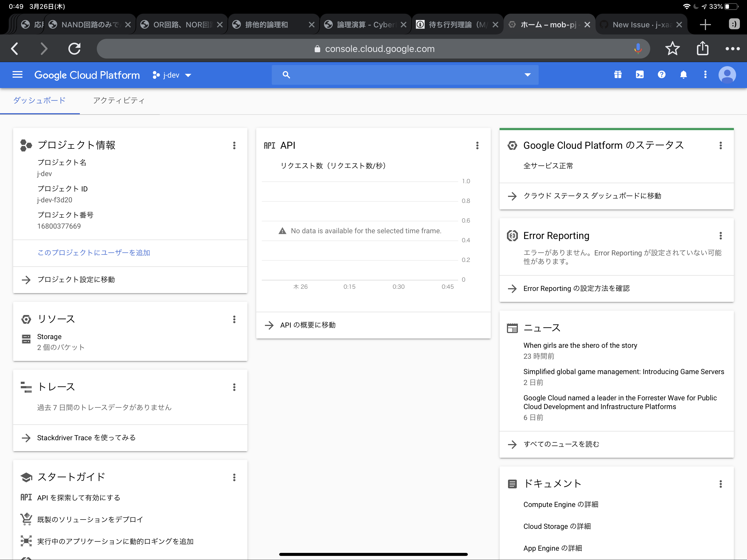Screen dimensions: 747x560
Task: Open the notifications bell
Action: (x=683, y=75)
